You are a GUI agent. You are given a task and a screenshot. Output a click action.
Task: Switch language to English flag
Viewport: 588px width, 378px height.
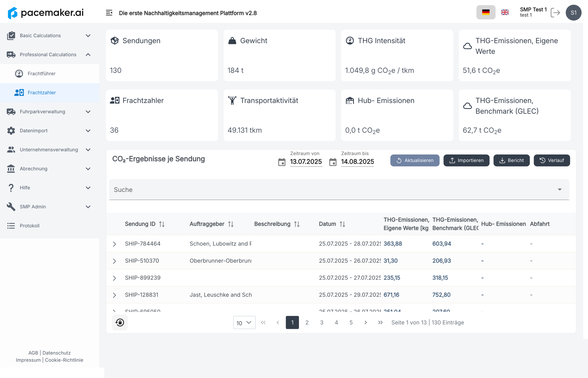click(505, 12)
